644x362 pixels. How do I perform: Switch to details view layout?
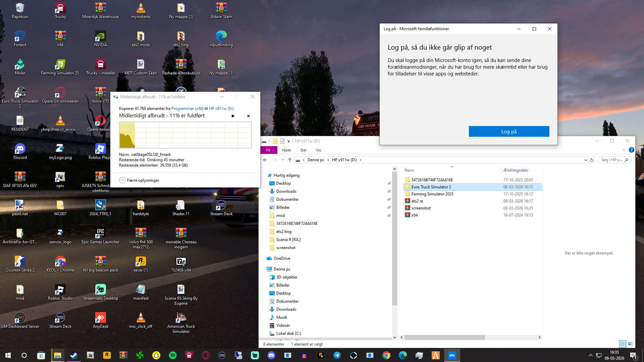623,344
